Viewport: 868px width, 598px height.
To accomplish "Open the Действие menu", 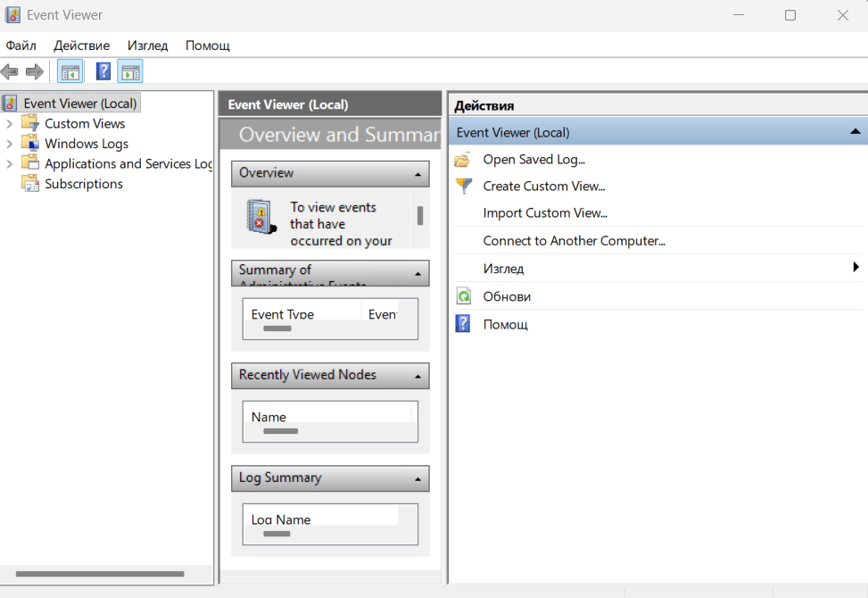I will click(x=81, y=46).
